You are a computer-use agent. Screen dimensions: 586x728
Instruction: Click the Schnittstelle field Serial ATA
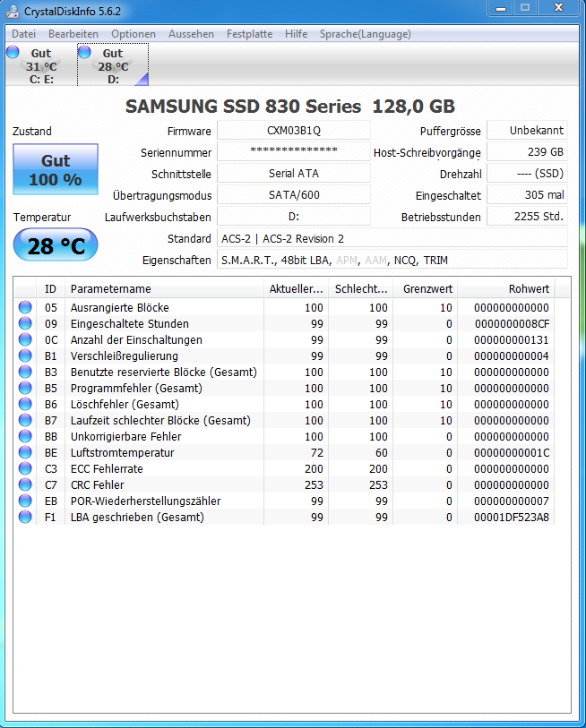point(294,173)
